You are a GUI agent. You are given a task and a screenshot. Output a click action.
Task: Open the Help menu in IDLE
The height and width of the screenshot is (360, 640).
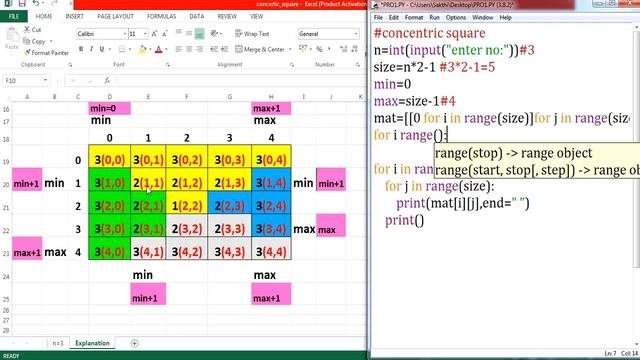(x=505, y=18)
